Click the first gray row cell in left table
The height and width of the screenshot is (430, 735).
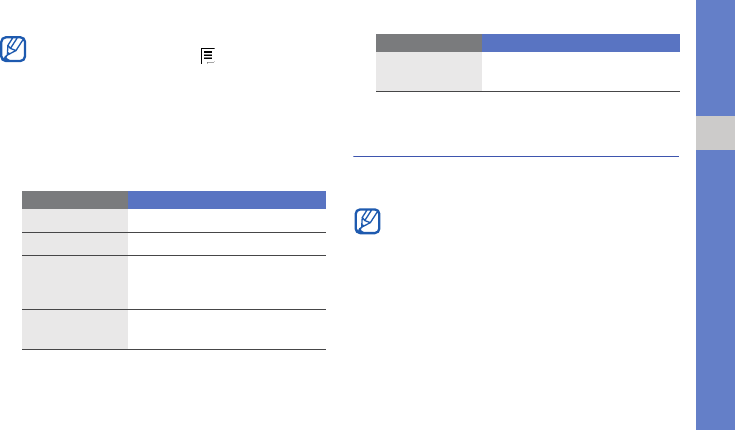click(75, 219)
